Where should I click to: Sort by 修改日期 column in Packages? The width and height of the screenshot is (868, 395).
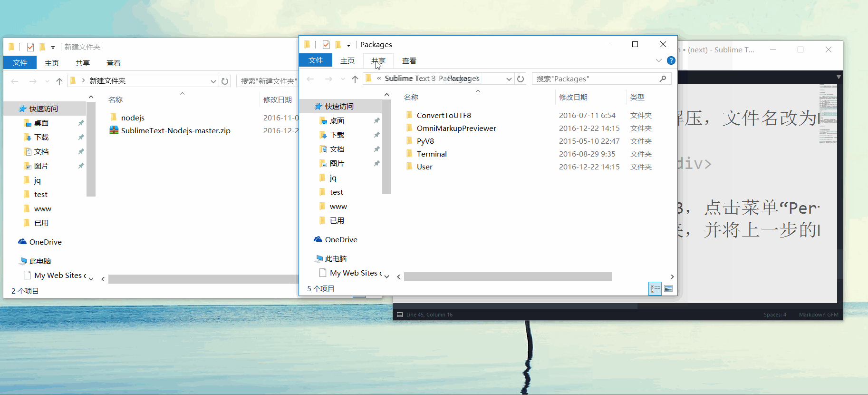click(x=573, y=97)
